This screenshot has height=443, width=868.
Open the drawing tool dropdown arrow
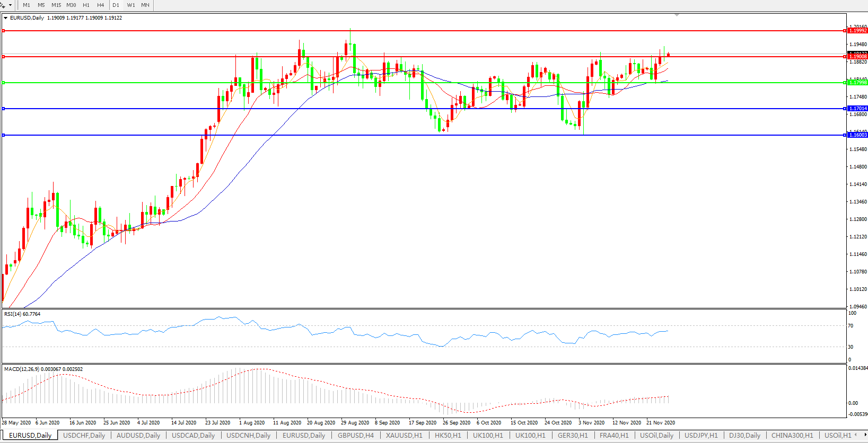coord(10,5)
